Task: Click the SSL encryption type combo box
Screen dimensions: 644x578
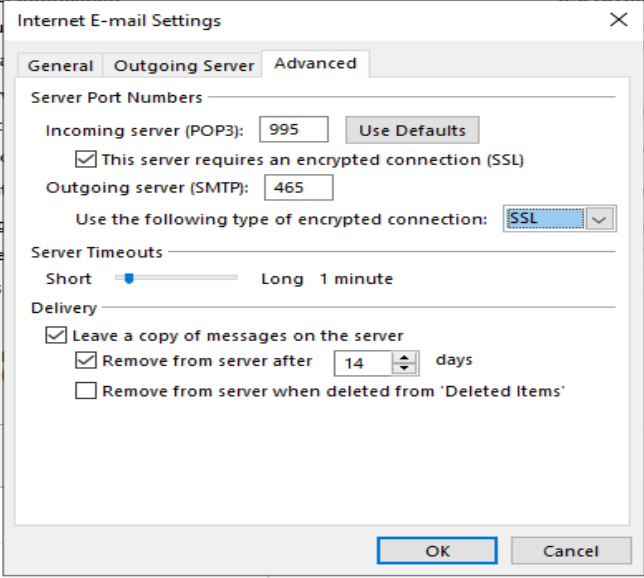Action: coord(544,219)
